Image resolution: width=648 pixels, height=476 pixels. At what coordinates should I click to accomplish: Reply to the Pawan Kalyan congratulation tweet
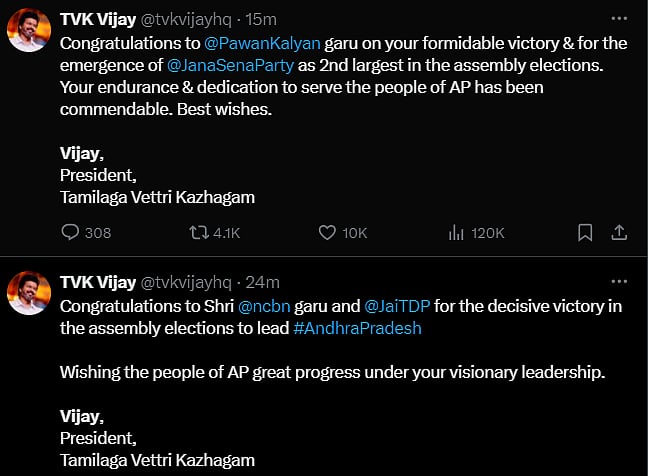[71, 233]
